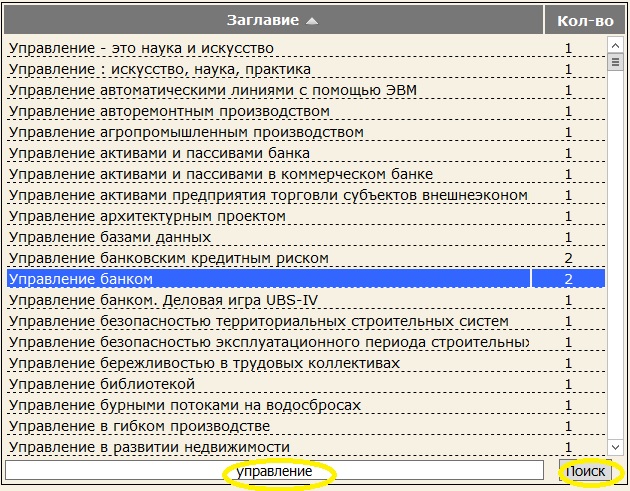Open Управление банком. Деловая игра UBS-IV

click(165, 300)
